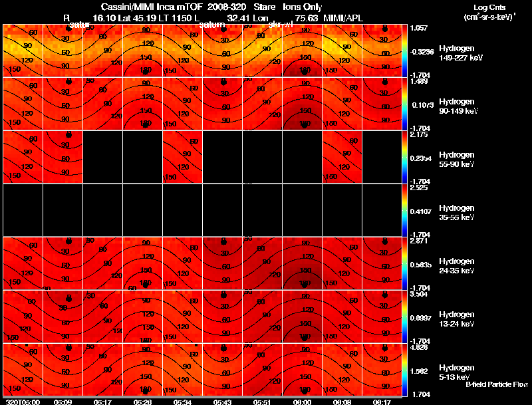Click the 90-149 keV color scale bar
Screen dimensions: 532x405
(x=404, y=104)
